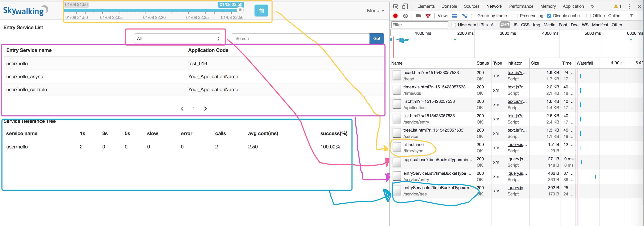
Task: Stop recording network log with red button
Action: point(395,16)
